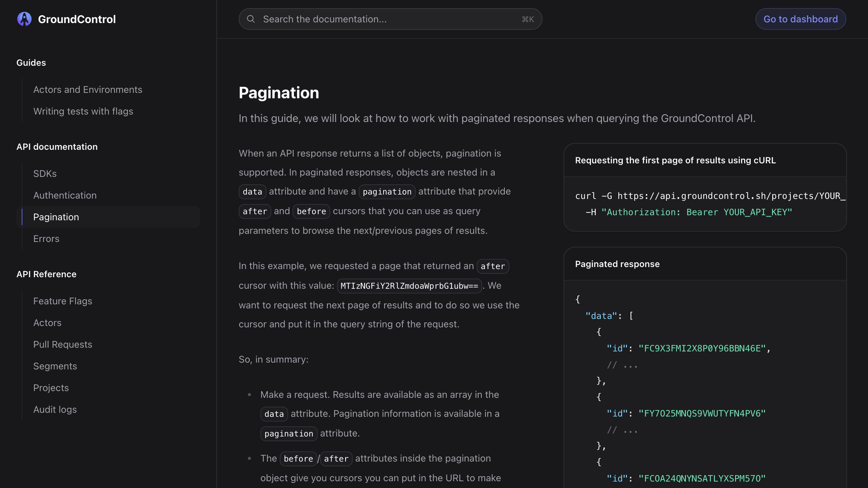Open Segments API reference
The width and height of the screenshot is (868, 488).
pos(55,366)
